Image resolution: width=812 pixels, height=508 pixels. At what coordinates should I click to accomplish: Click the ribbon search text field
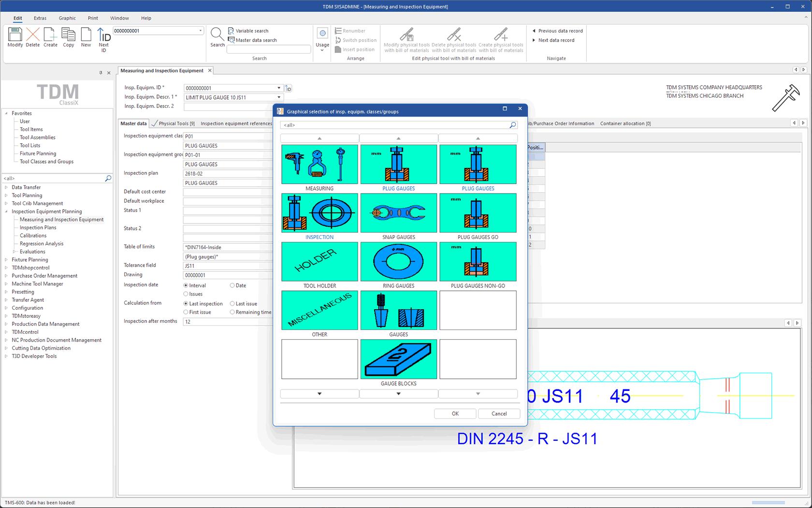pyautogui.click(x=269, y=49)
